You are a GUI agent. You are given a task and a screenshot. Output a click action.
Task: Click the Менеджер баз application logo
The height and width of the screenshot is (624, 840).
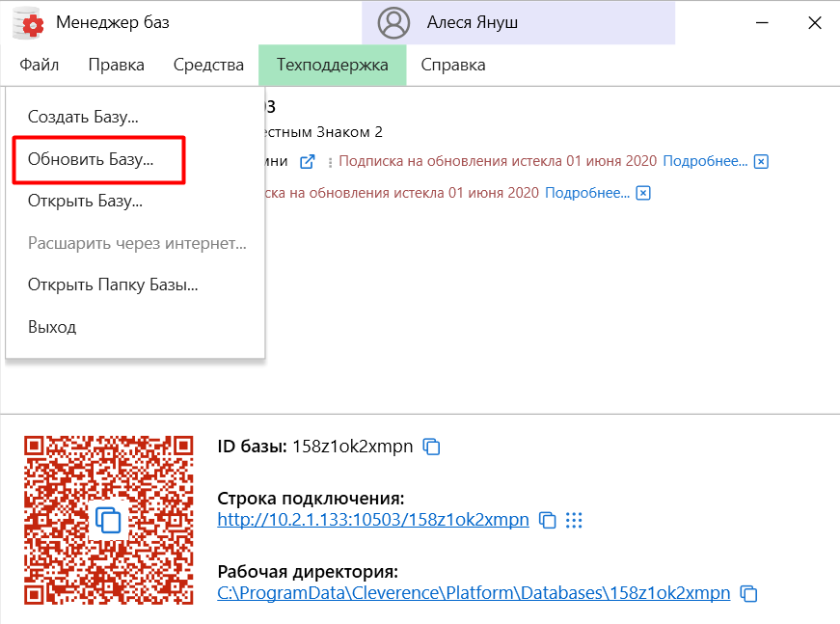click(28, 22)
